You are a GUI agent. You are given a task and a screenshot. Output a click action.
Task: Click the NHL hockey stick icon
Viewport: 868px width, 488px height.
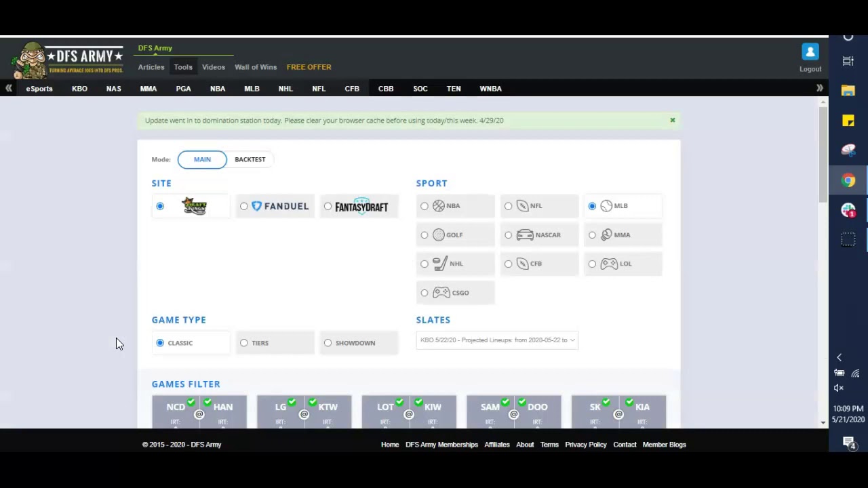tap(440, 264)
